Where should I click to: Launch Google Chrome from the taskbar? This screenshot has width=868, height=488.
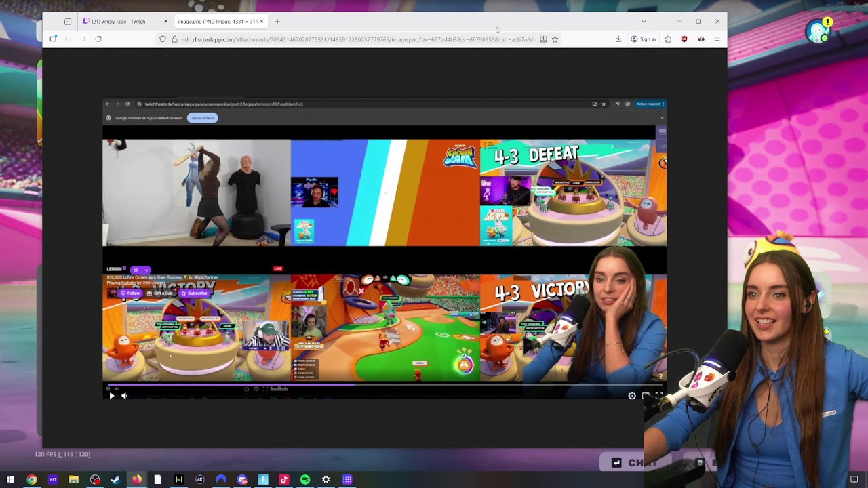(x=31, y=480)
